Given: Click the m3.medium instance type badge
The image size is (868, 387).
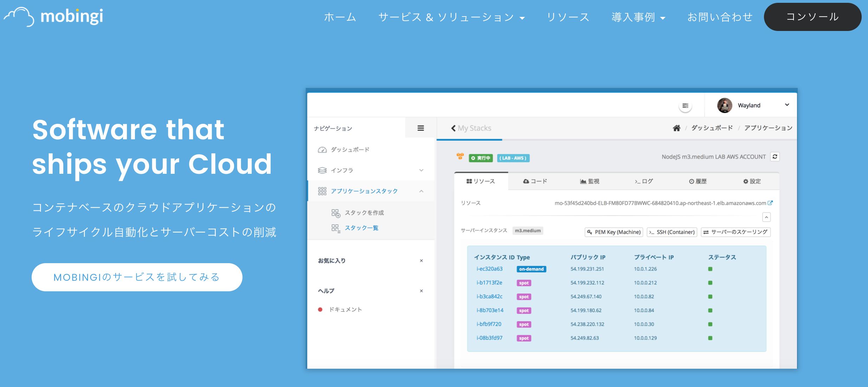Looking at the screenshot, I should 528,231.
